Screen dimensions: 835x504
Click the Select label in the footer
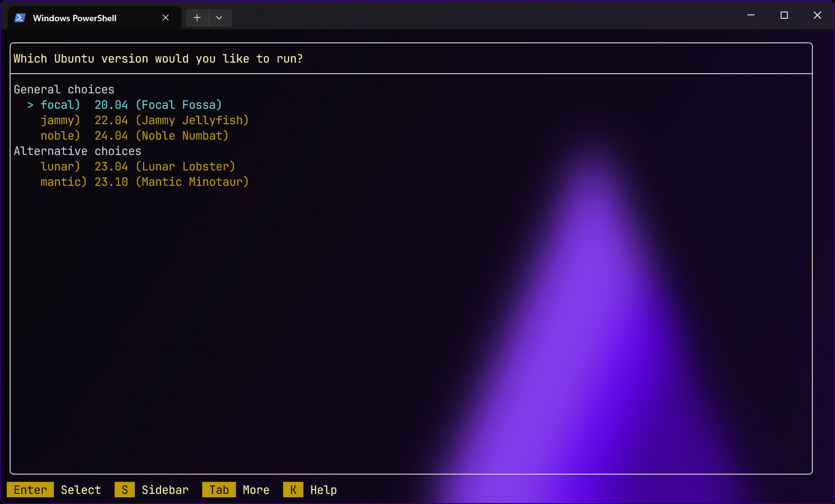tap(81, 490)
